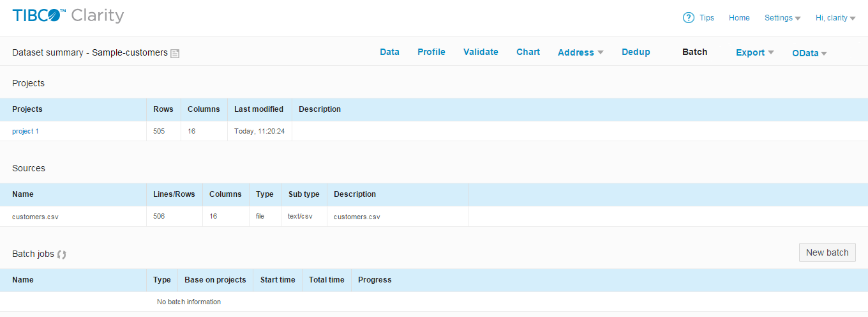Click the No batch information text

pos(189,302)
